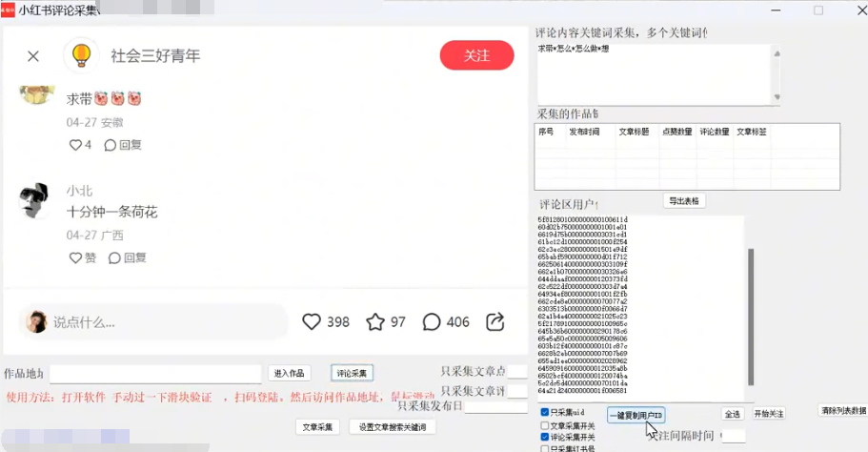Viewport: 868px width, 452px height.
Task: Click the 全选 select-all button
Action: tap(733, 414)
